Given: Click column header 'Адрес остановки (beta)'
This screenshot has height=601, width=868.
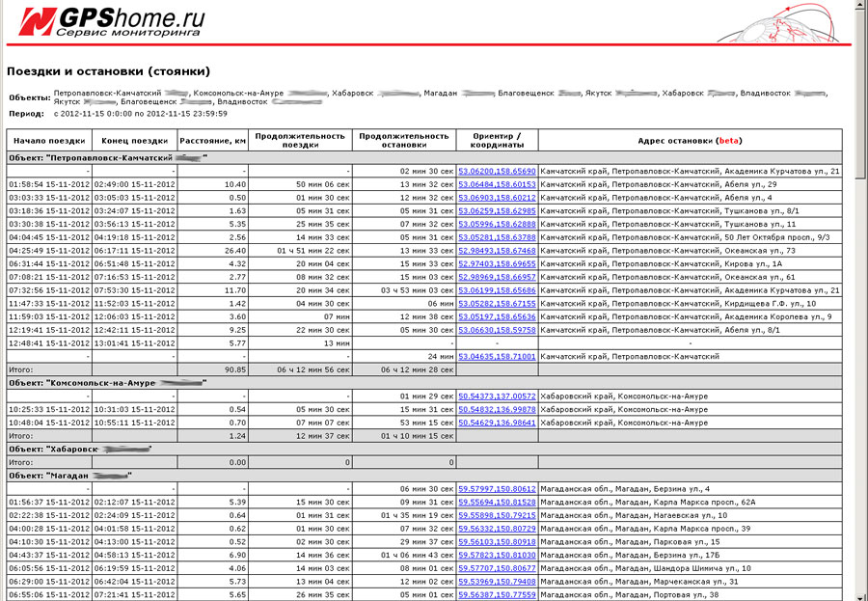Looking at the screenshot, I should [691, 141].
